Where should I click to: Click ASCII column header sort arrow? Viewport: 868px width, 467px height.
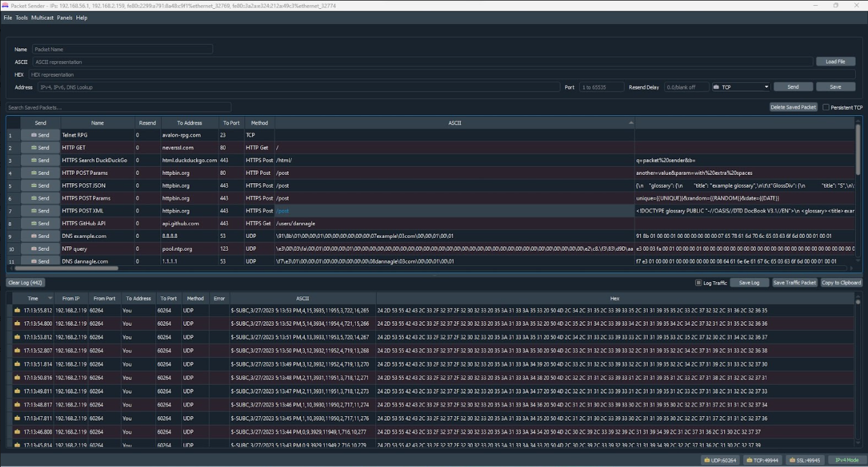(x=631, y=122)
